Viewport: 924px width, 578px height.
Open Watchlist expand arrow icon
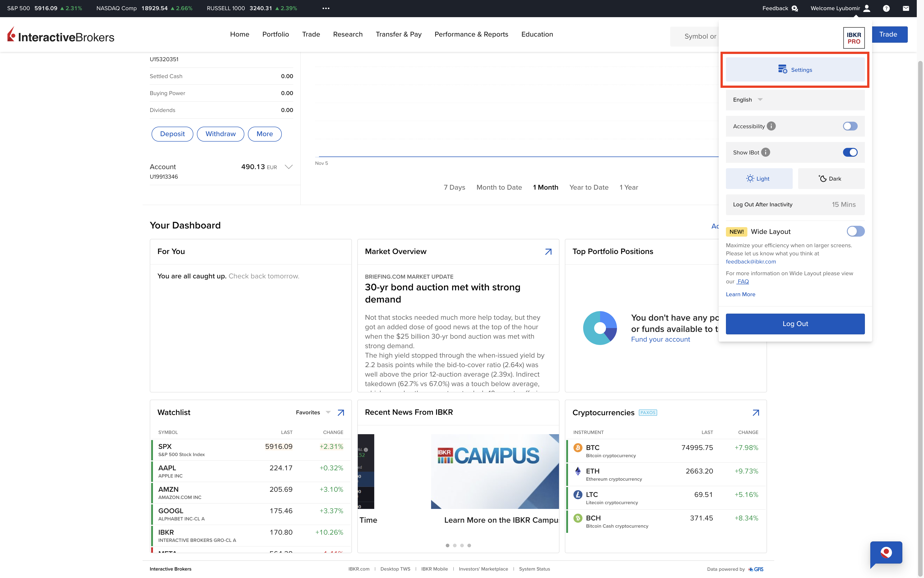click(x=341, y=413)
